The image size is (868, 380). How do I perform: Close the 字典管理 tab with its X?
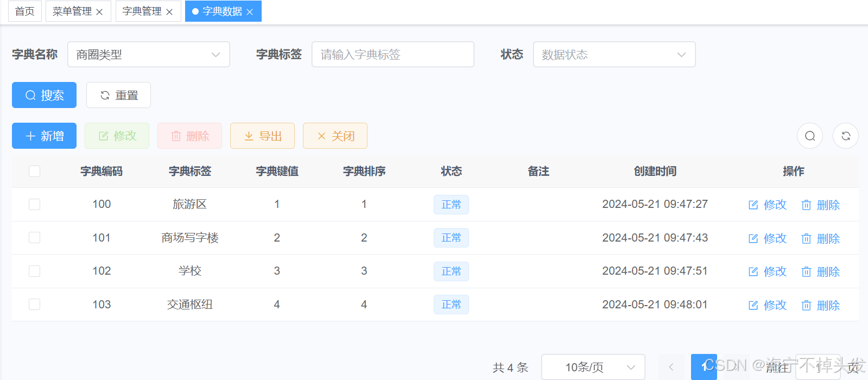coord(169,12)
